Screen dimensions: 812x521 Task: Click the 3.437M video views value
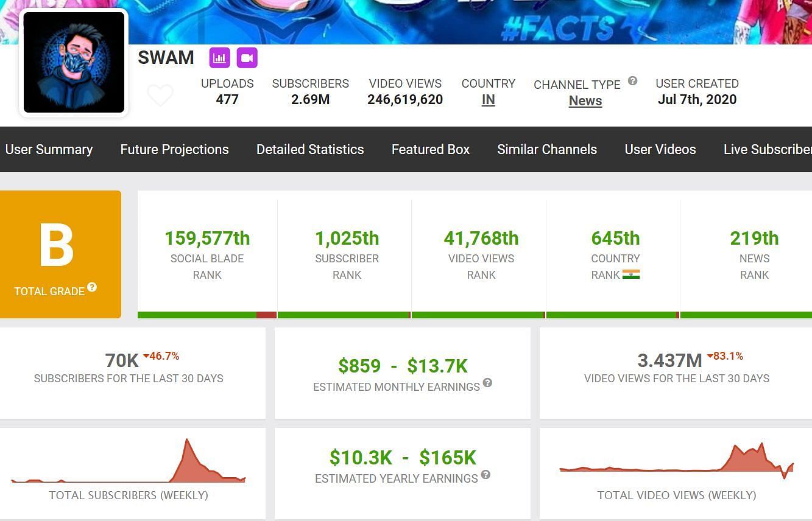pyautogui.click(x=669, y=361)
